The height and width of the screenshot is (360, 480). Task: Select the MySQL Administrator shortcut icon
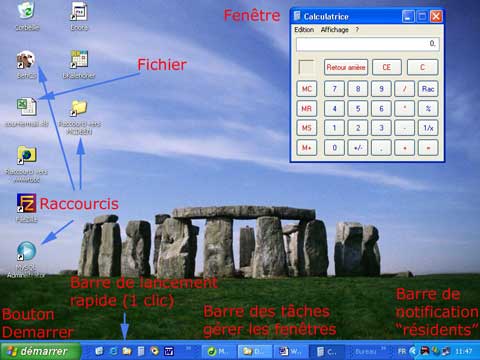point(26,251)
